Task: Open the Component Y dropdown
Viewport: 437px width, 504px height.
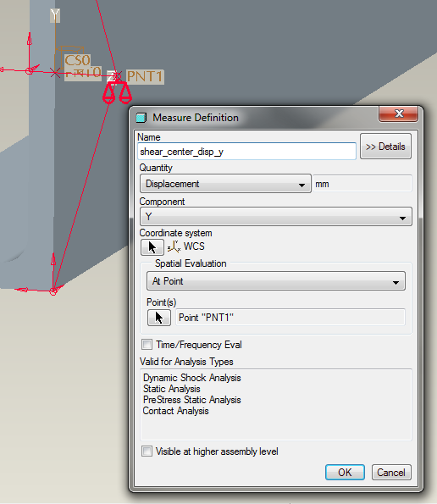Action: (x=276, y=217)
